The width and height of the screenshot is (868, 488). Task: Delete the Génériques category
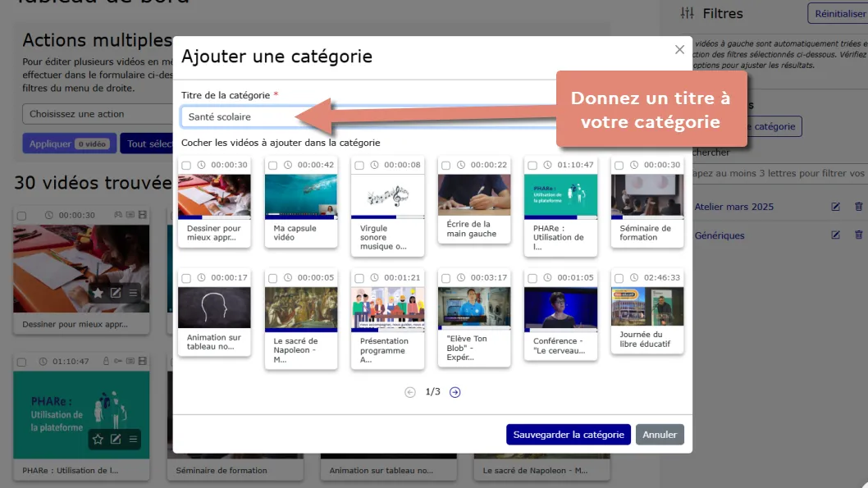pyautogui.click(x=859, y=235)
